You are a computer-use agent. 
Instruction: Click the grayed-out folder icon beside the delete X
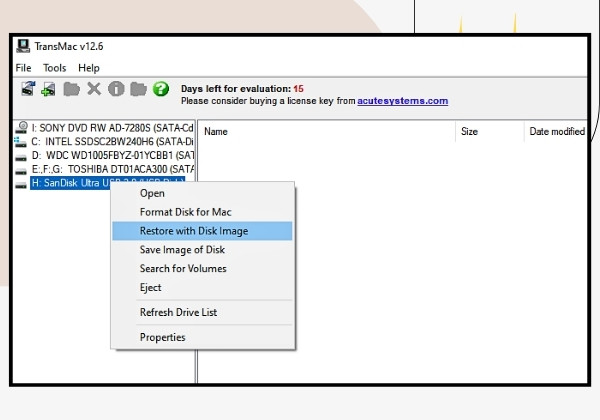click(x=72, y=89)
